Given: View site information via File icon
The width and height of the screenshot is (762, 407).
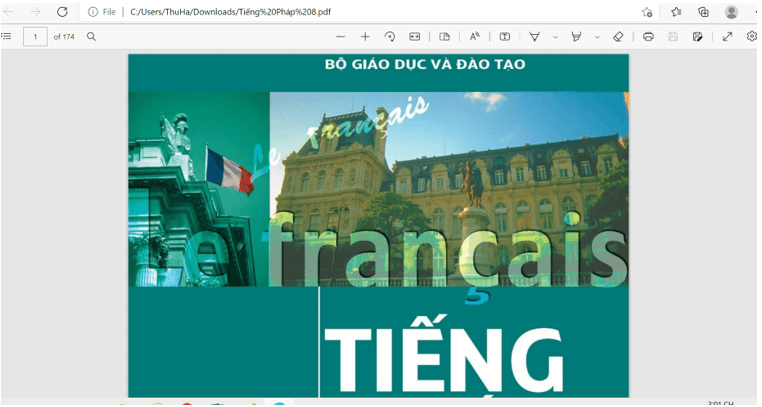Looking at the screenshot, I should 102,12.
